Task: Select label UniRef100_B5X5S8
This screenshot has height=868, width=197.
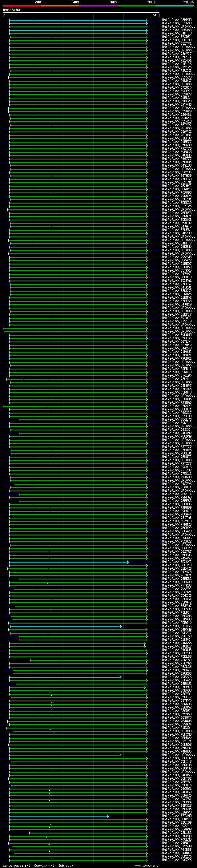Action: (177, 78)
